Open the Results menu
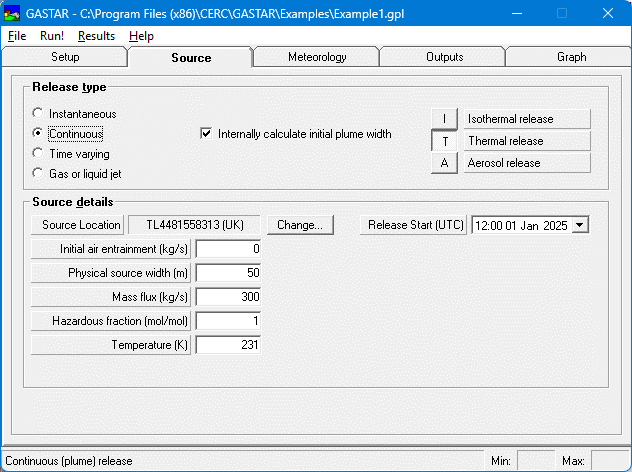Viewport: 632px width, 472px height. (96, 36)
